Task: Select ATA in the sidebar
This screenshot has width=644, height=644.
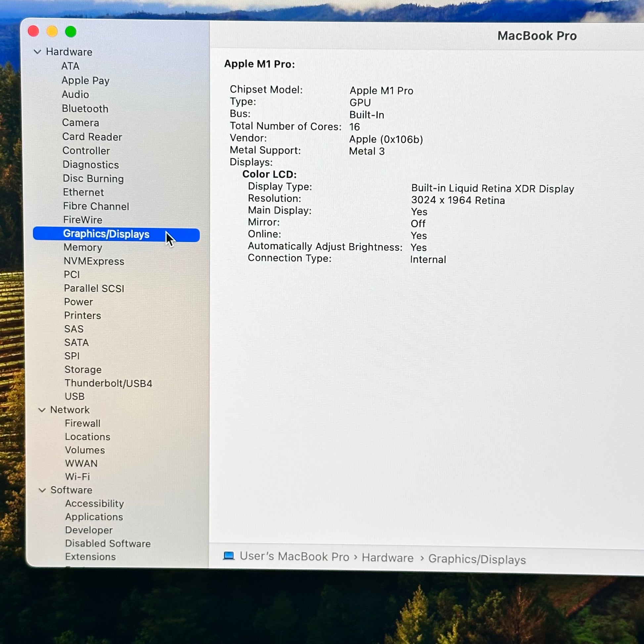Action: point(70,66)
